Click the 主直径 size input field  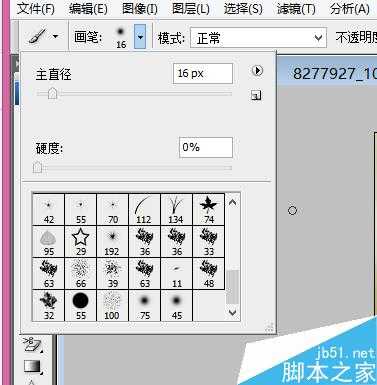click(x=203, y=73)
